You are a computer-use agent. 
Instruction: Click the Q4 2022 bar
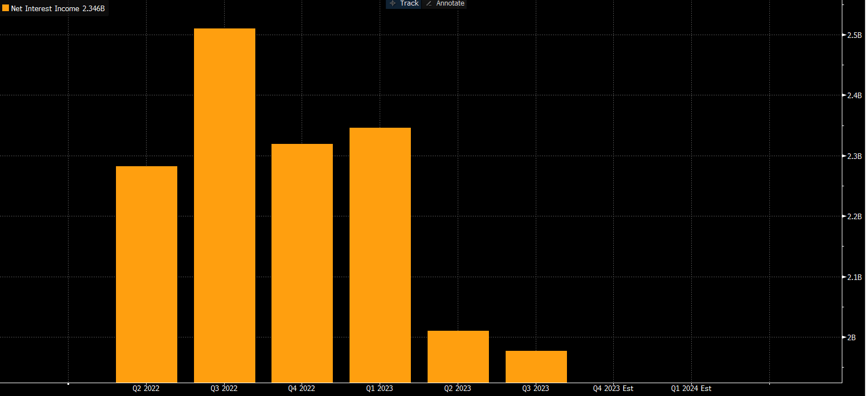point(302,263)
